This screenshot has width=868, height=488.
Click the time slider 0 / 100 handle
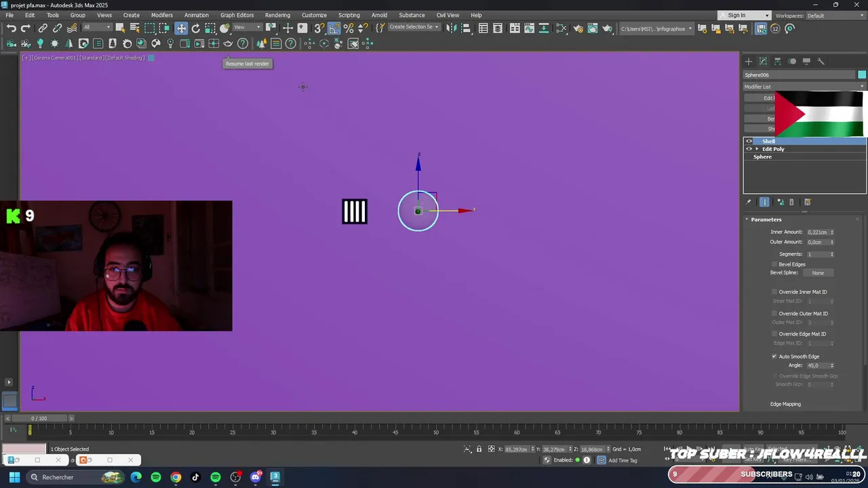pos(39,418)
